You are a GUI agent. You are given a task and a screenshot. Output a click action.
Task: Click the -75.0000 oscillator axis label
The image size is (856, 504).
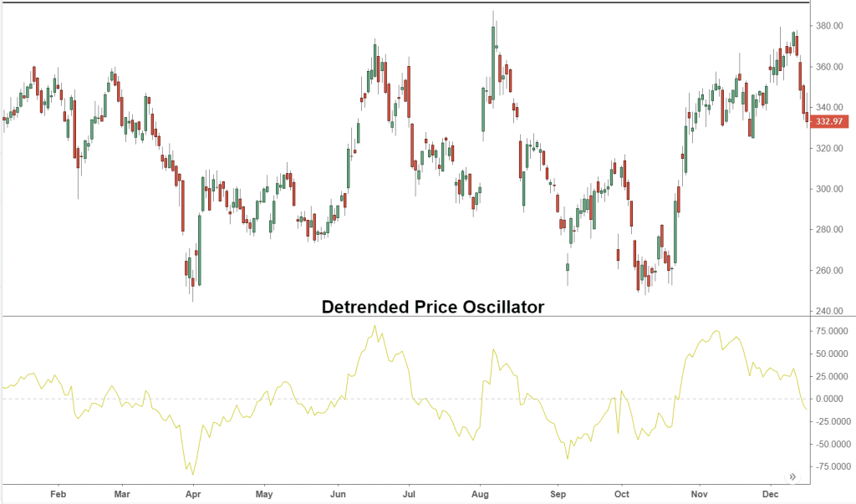click(x=832, y=466)
